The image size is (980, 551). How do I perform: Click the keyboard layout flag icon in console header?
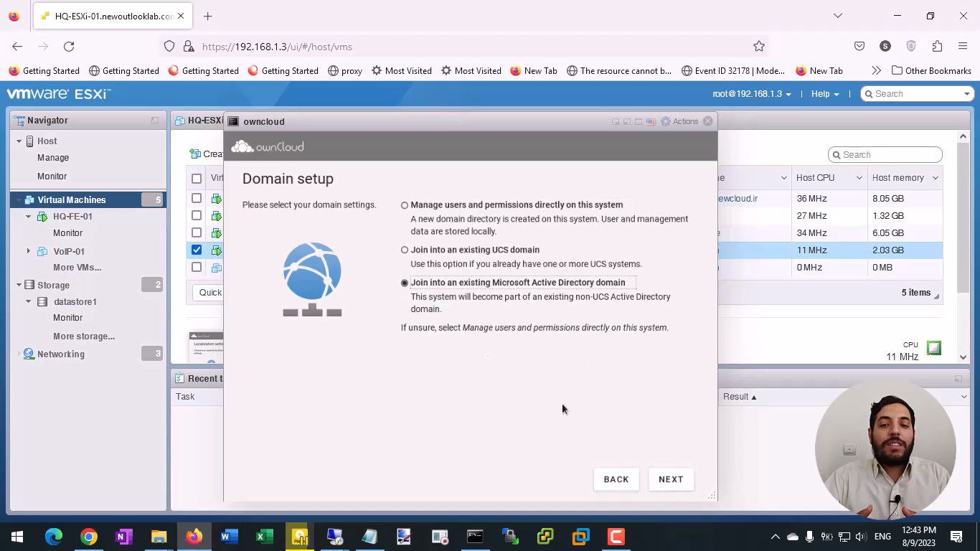651,121
